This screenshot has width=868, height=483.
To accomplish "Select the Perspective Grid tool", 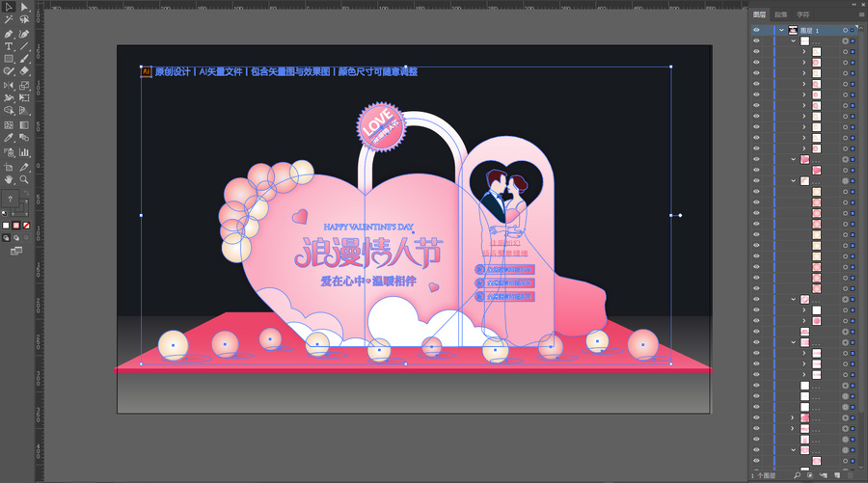I will tap(24, 111).
